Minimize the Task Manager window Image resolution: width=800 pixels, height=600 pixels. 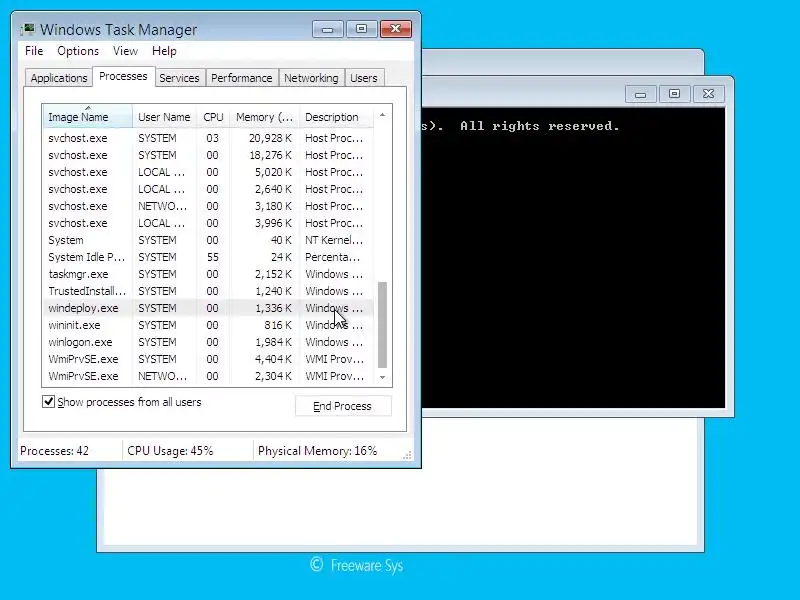coord(328,29)
